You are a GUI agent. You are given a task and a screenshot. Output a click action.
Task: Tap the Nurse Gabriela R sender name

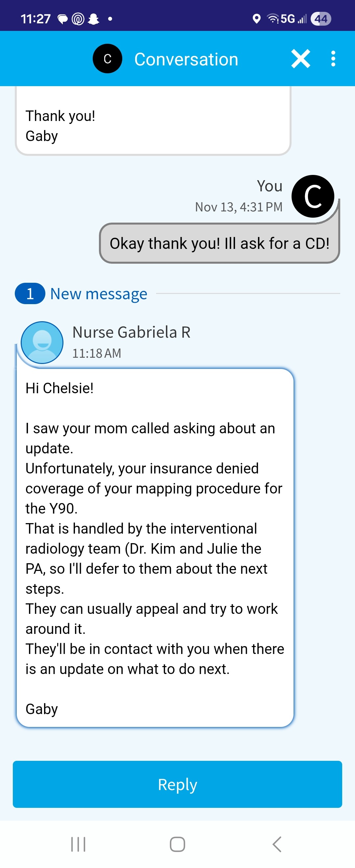point(131,332)
